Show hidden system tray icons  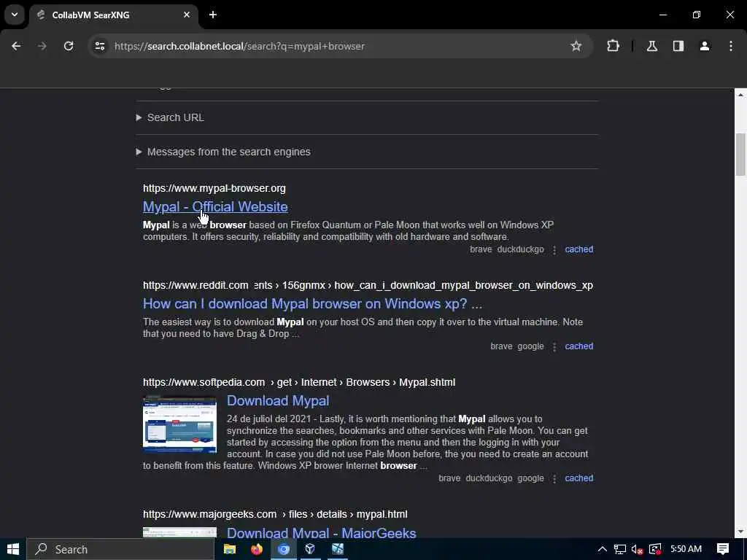(x=602, y=549)
